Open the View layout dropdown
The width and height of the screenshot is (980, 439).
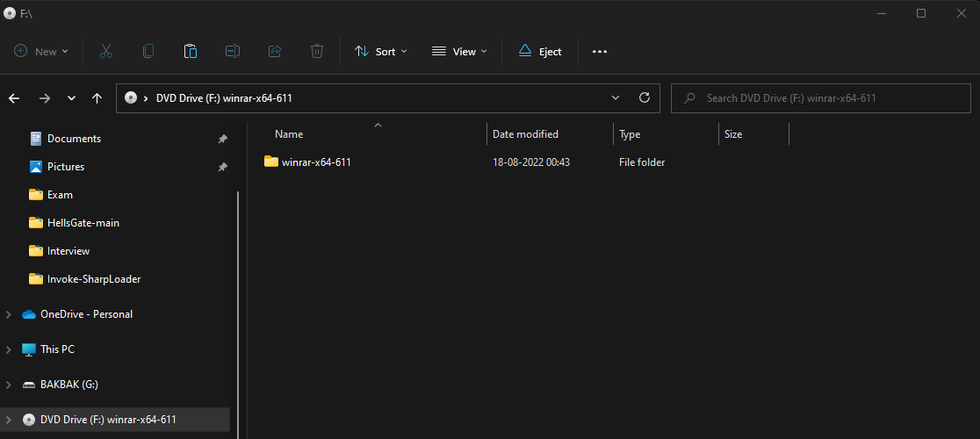coord(459,51)
